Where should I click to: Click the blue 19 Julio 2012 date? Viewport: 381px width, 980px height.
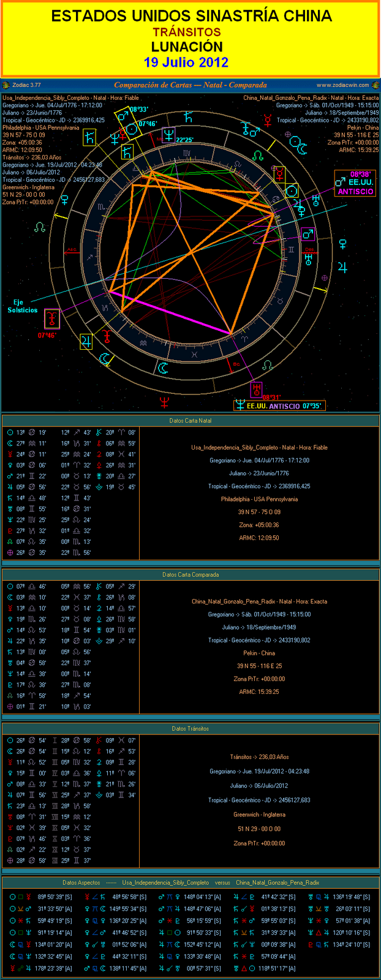coord(186,62)
